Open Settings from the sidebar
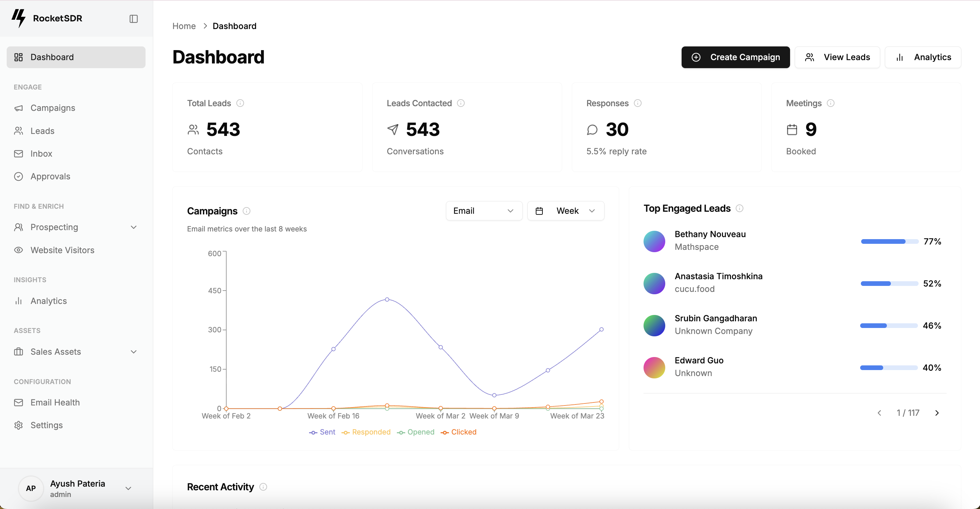 pos(46,425)
